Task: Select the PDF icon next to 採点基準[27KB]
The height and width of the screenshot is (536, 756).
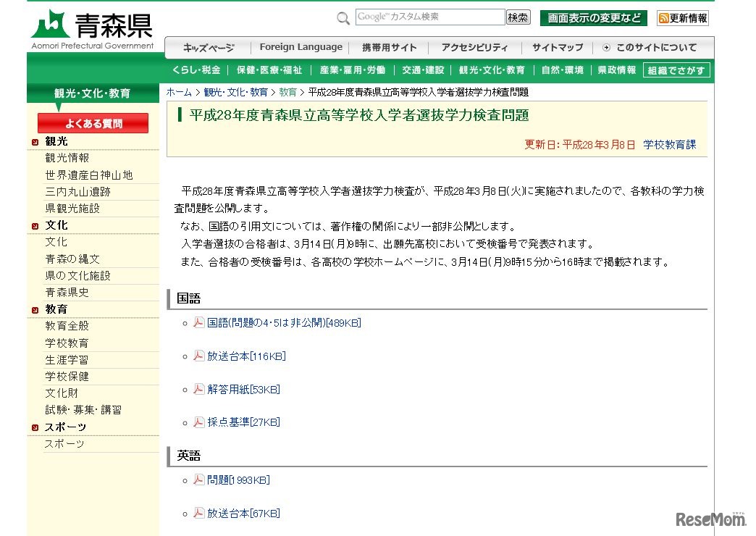Action: [198, 422]
